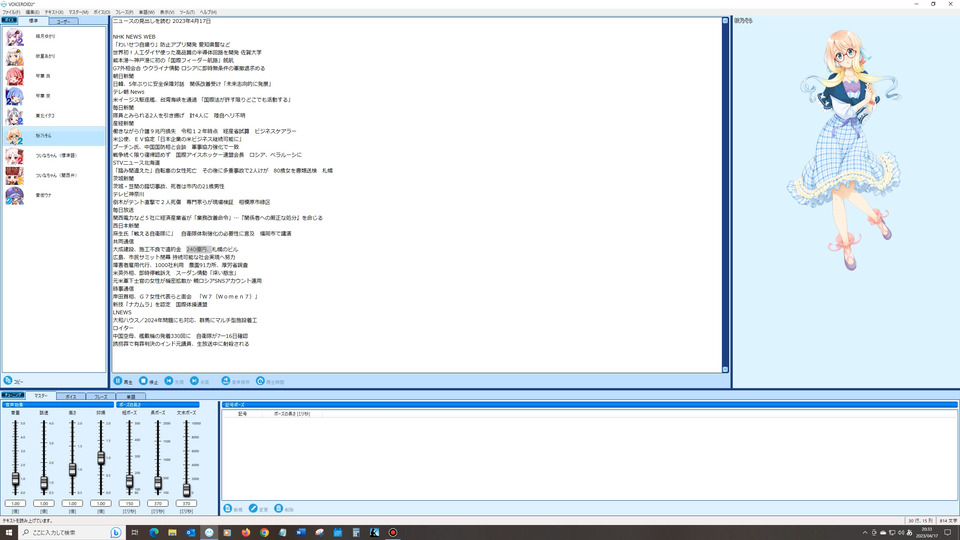Image resolution: width=960 pixels, height=540 pixels.
Task: Select the 東北イタコ voice avatar
Action: [x=15, y=116]
